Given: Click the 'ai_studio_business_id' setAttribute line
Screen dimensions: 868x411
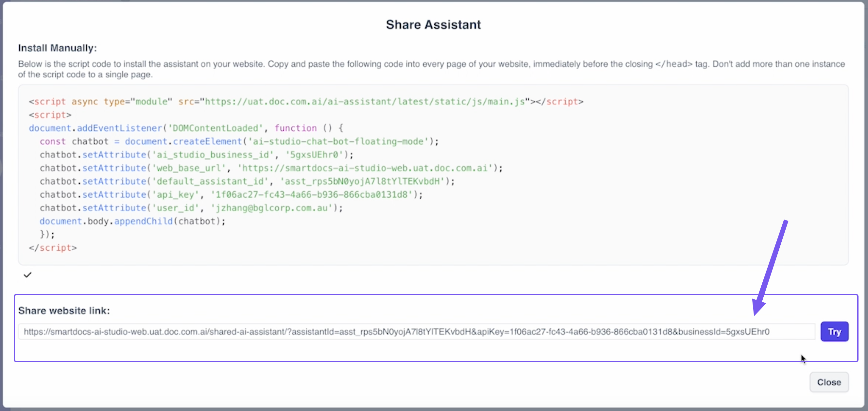Looking at the screenshot, I should point(197,155).
